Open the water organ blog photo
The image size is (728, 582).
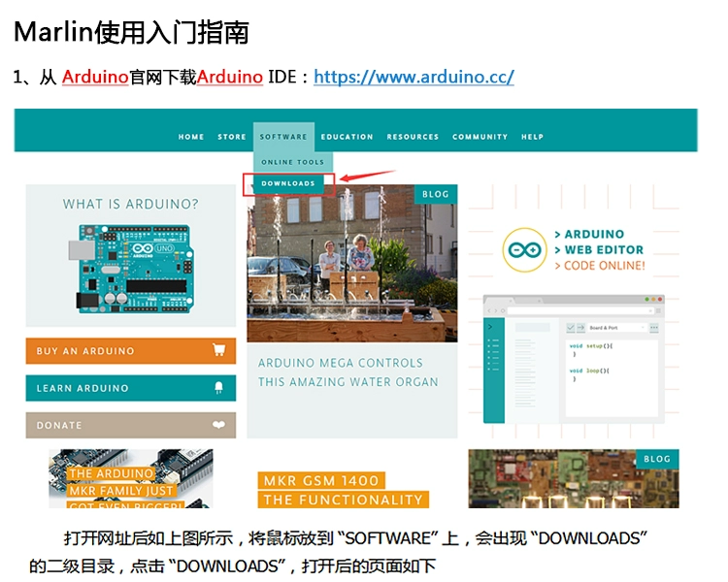click(x=352, y=263)
